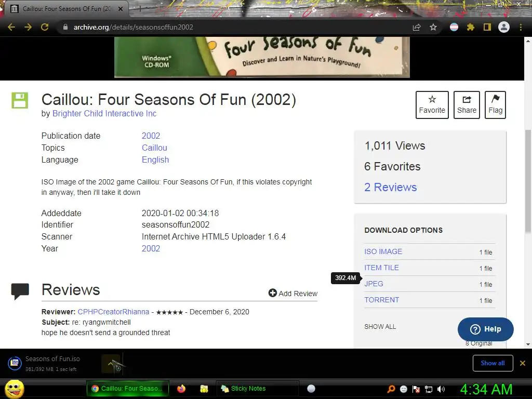Click Add Review
The image size is (532, 399).
[x=293, y=293]
